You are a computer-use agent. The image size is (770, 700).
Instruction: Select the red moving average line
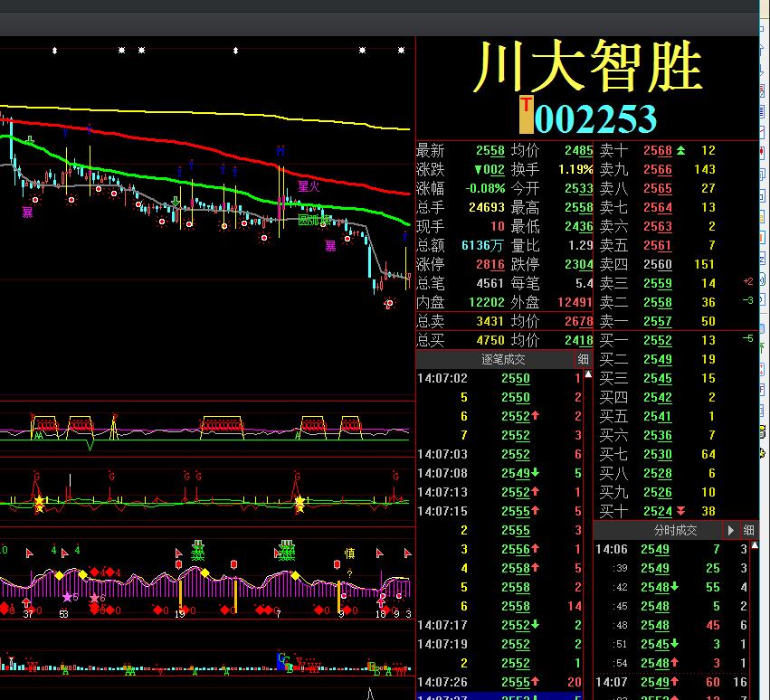tap(205, 147)
